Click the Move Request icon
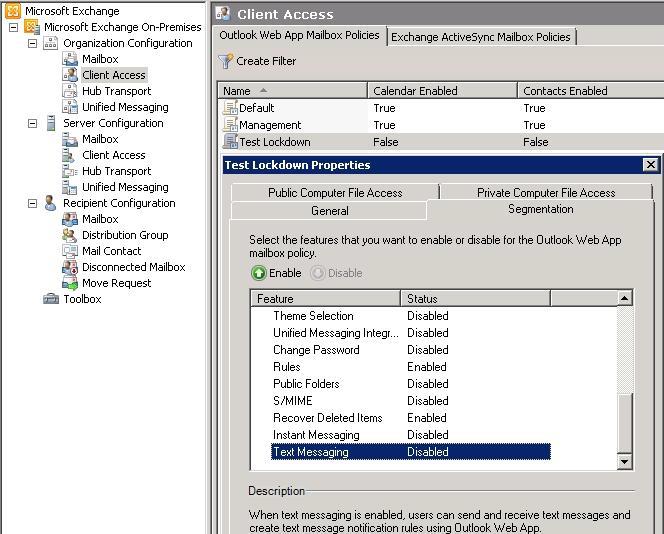664x534 pixels. (x=70, y=283)
